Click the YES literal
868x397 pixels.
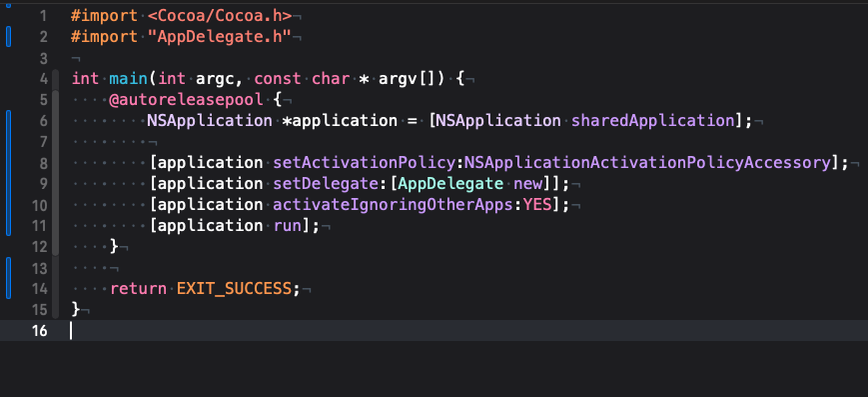tap(537, 205)
